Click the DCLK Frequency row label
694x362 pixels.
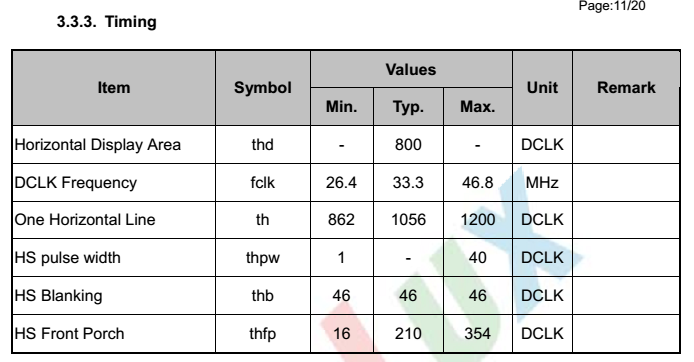coord(76,183)
